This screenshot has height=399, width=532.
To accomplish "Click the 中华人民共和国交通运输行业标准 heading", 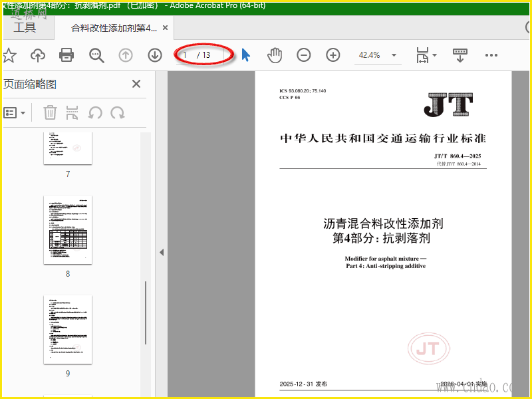I will [x=383, y=138].
